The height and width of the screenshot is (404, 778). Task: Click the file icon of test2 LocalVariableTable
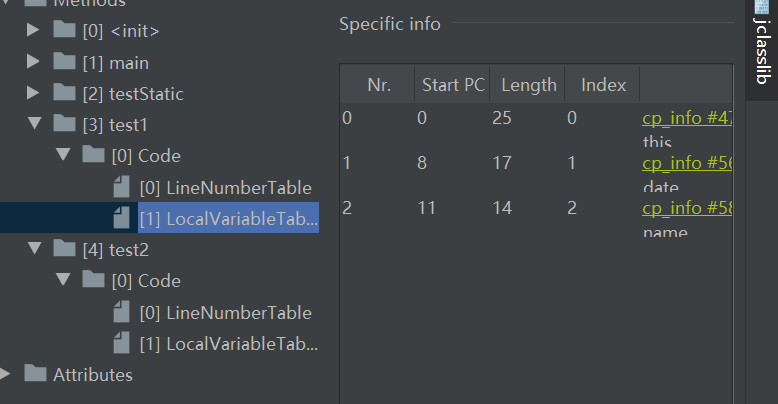(x=122, y=343)
